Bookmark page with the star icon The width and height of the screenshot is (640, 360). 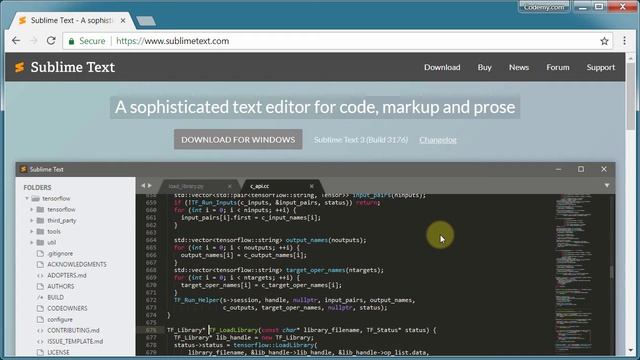604,41
